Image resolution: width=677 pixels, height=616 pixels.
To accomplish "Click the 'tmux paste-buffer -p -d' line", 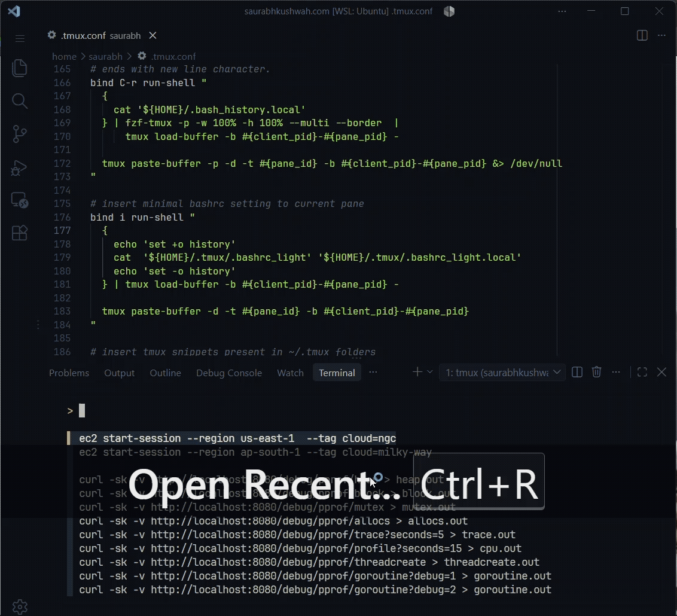I will (332, 164).
